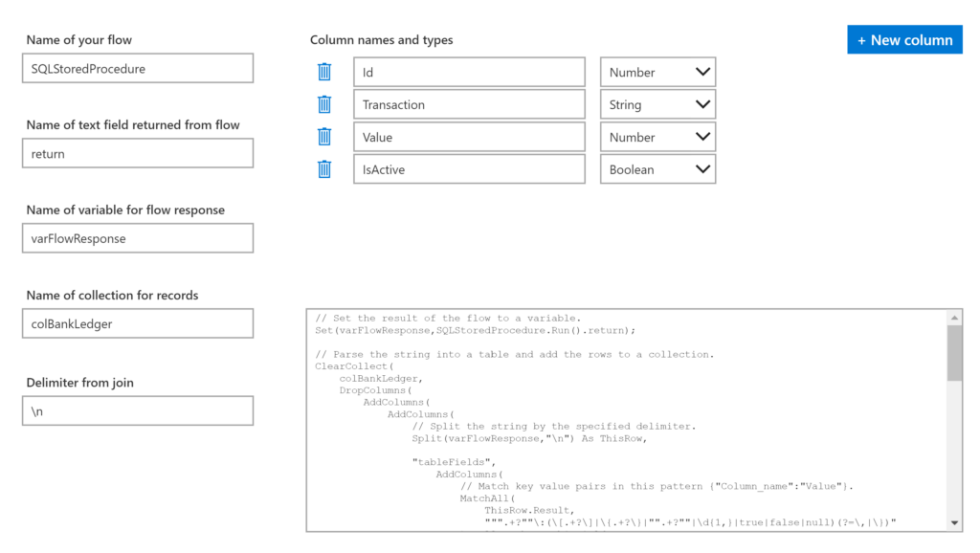
Task: Click the code box scroll down arrow
Action: pos(954,522)
